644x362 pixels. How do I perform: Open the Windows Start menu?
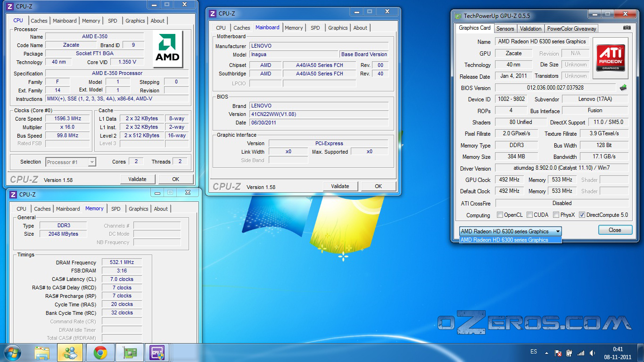12,352
